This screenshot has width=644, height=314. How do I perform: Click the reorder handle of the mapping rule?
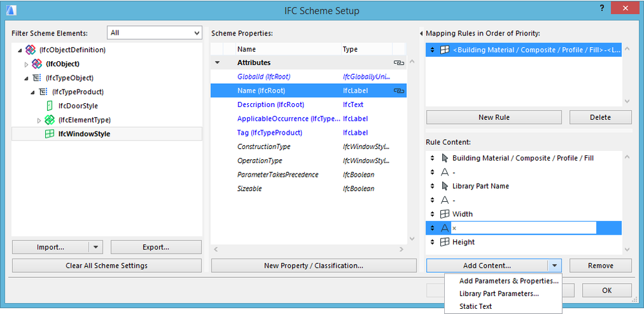(x=432, y=50)
